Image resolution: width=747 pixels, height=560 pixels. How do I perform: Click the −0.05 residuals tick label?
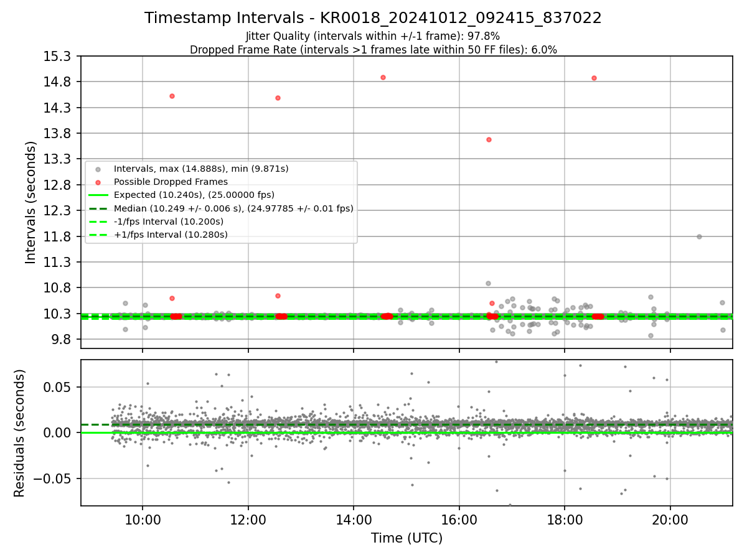(x=52, y=479)
